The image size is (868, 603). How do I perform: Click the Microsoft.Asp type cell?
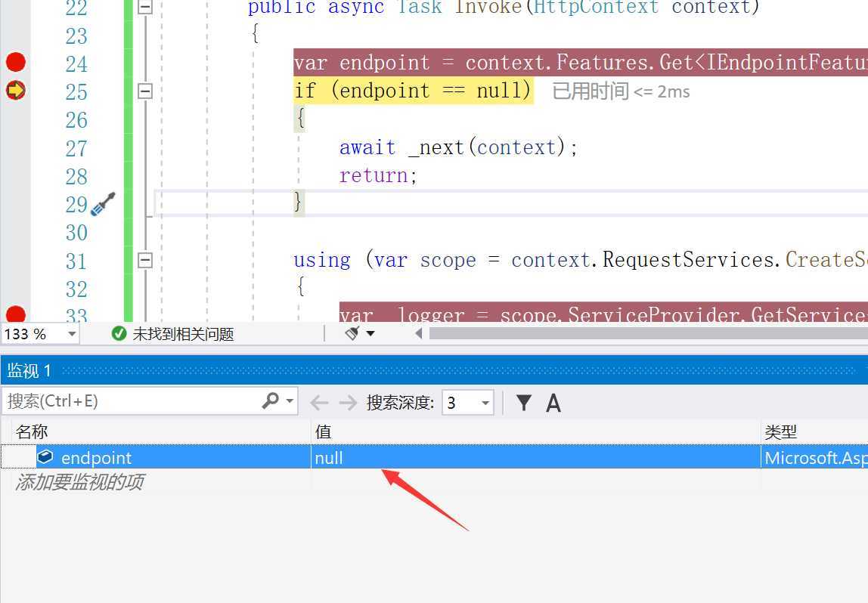tap(815, 457)
